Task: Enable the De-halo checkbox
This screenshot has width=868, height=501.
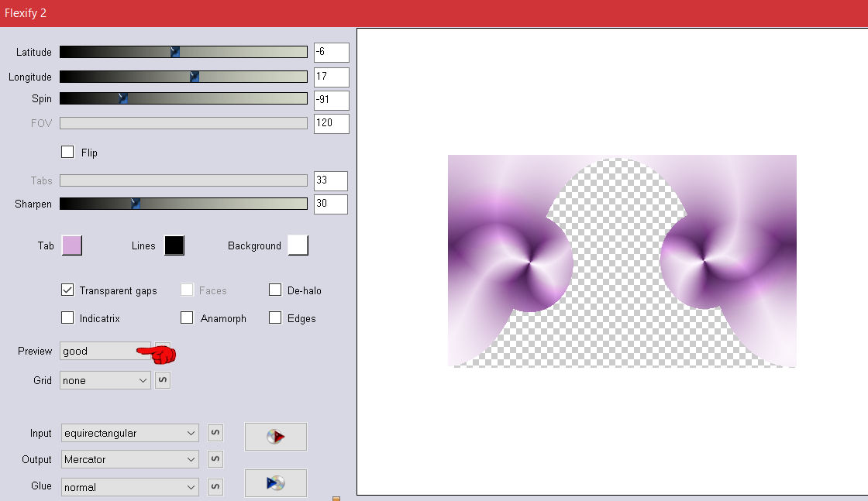Action: tap(275, 290)
